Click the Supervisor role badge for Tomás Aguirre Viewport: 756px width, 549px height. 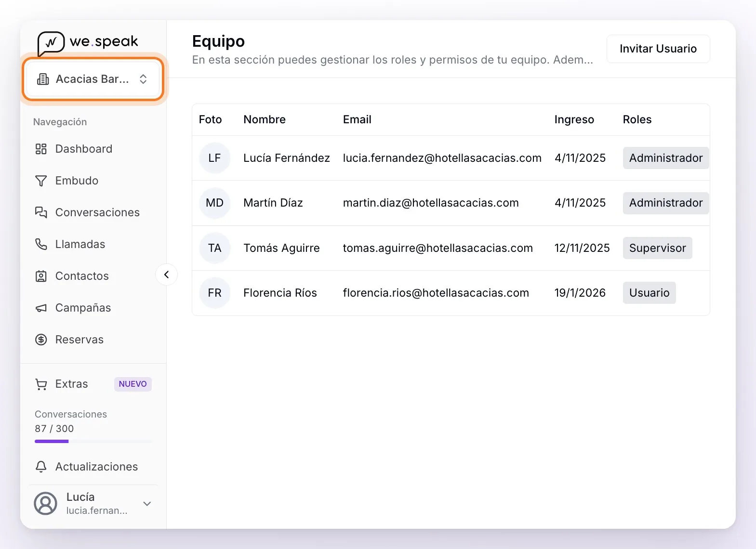pyautogui.click(x=657, y=248)
